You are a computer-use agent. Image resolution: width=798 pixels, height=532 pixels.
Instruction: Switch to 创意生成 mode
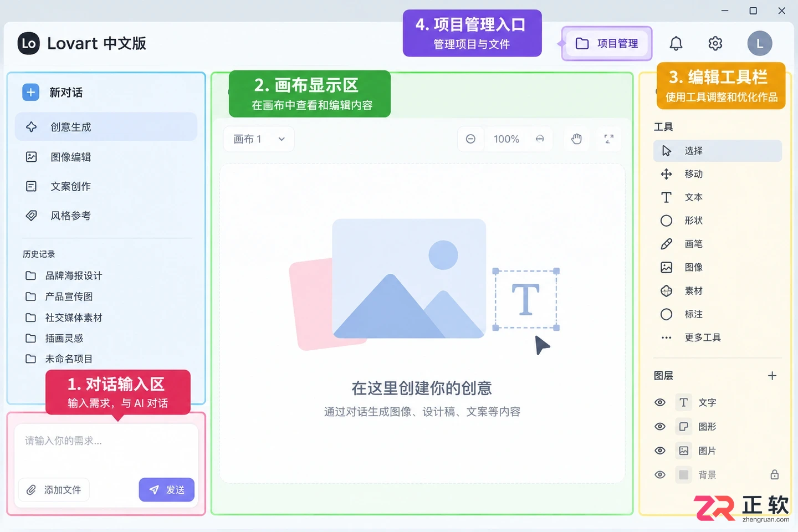pos(106,127)
